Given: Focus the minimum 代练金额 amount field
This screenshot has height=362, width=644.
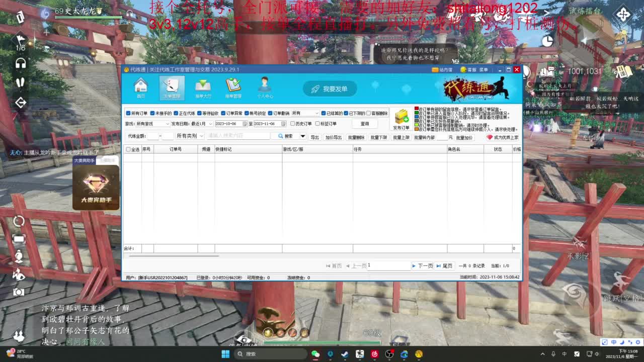Looking at the screenshot, I should 153,136.
